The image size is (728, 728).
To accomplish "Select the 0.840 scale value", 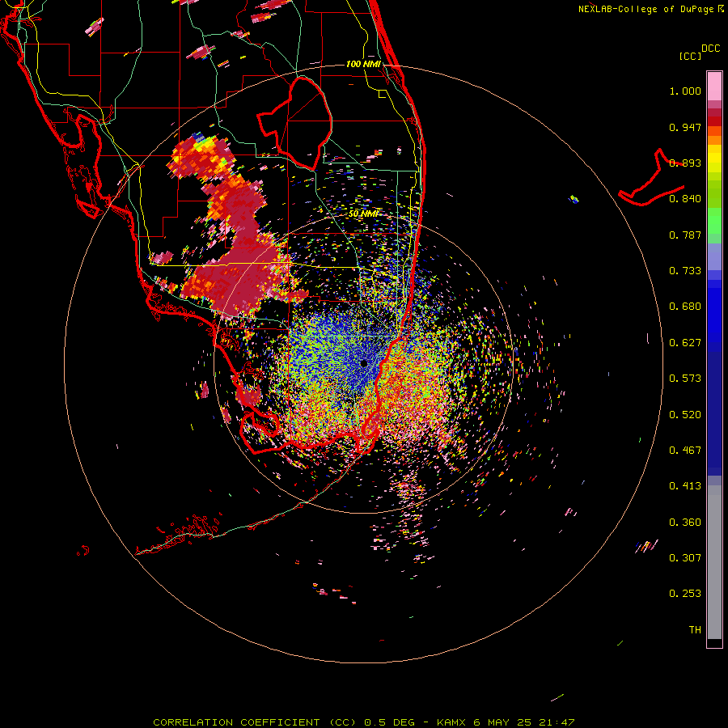I will pos(685,199).
